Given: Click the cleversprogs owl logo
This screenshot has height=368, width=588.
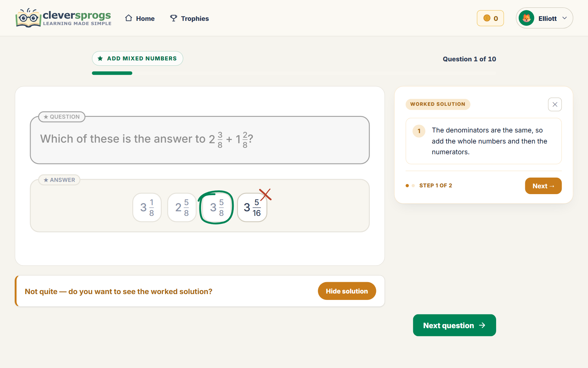Looking at the screenshot, I should click(64, 18).
